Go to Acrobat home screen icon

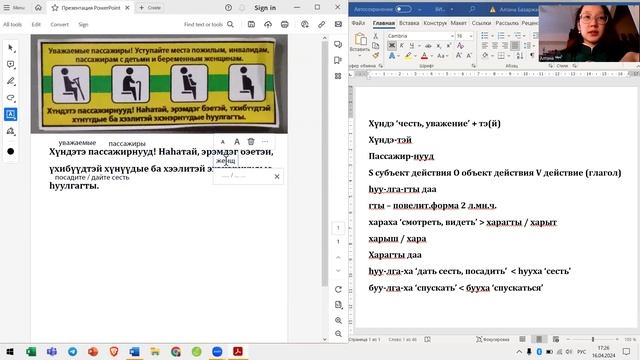38,7
